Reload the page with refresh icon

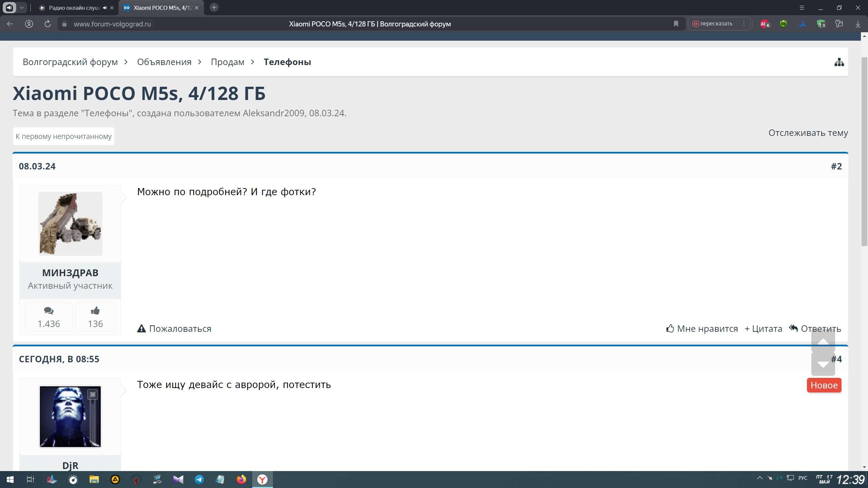click(47, 24)
